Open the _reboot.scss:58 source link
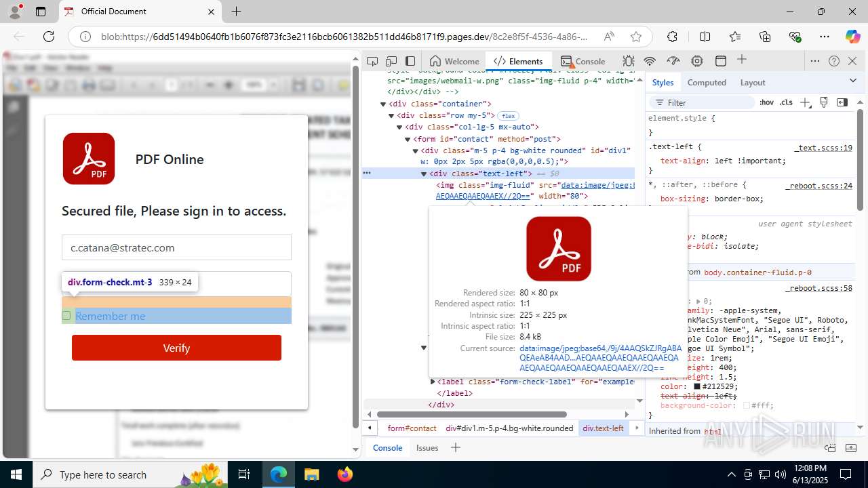The image size is (868, 488). coord(818,288)
